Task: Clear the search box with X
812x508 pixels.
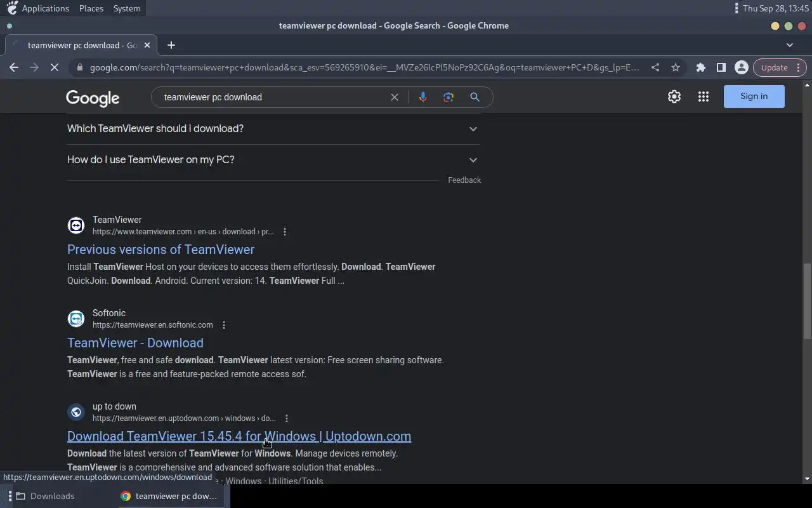Action: pyautogui.click(x=395, y=97)
